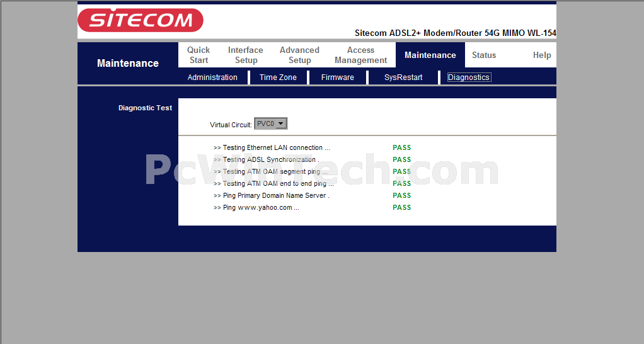The height and width of the screenshot is (344, 644).
Task: Open the Help tab
Action: tap(542, 55)
